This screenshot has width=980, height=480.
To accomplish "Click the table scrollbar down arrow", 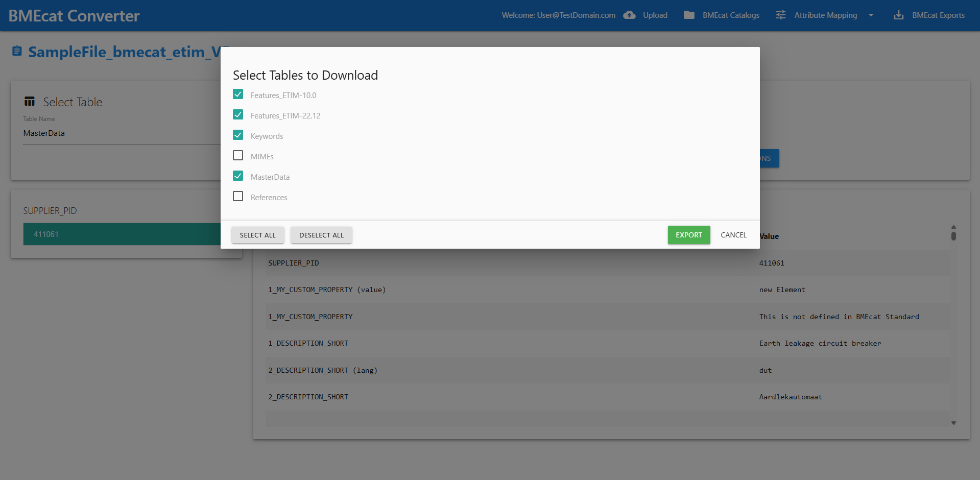I will pyautogui.click(x=953, y=423).
